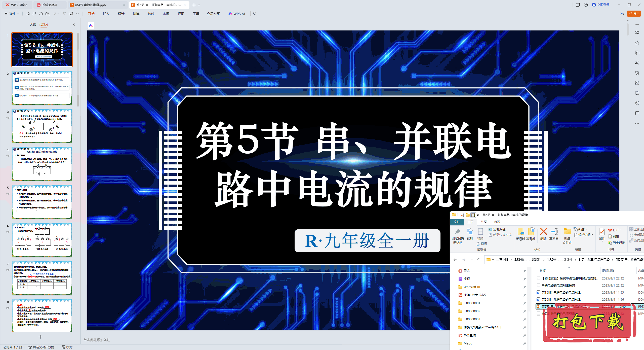This screenshot has width=644, height=350.
Task: Expand the undo history dropdown arrow
Action: click(58, 14)
